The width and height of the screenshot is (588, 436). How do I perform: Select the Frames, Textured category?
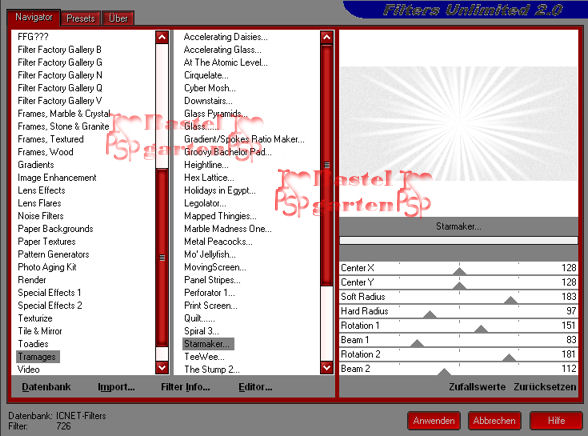51,139
